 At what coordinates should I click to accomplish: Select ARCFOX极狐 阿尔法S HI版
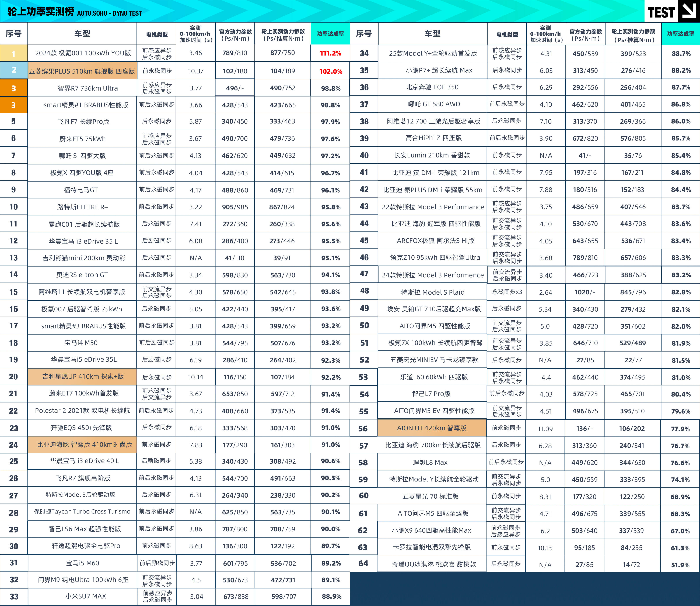point(435,240)
